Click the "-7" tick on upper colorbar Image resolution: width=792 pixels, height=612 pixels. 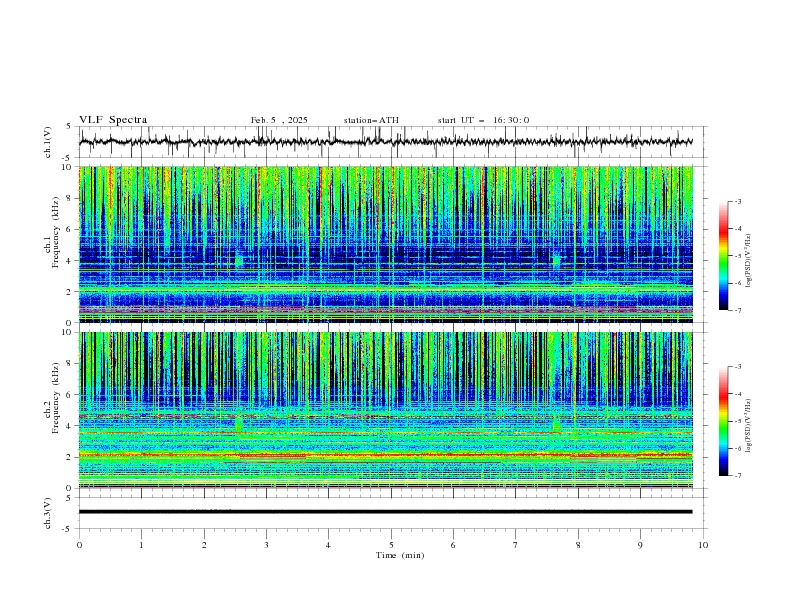[x=738, y=310]
